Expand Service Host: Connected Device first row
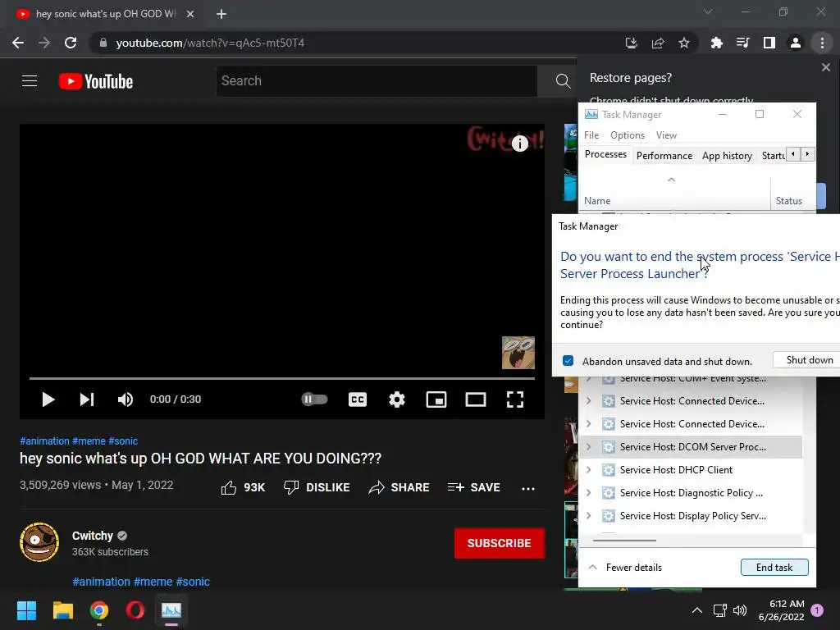840x630 pixels. tap(589, 400)
